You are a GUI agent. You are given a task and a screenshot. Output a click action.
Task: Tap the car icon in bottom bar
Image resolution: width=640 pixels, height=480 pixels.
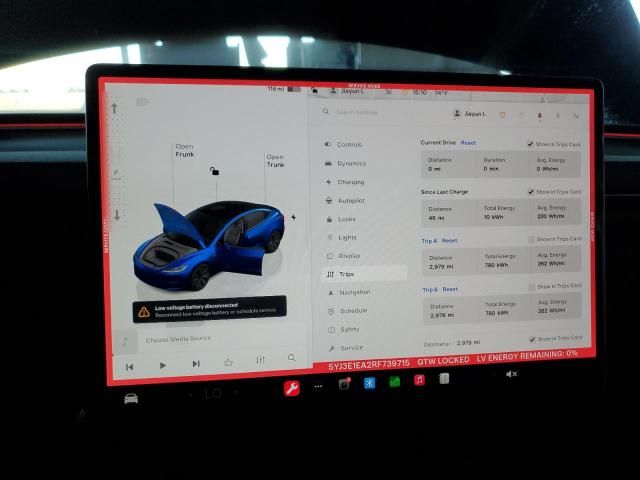[131, 398]
